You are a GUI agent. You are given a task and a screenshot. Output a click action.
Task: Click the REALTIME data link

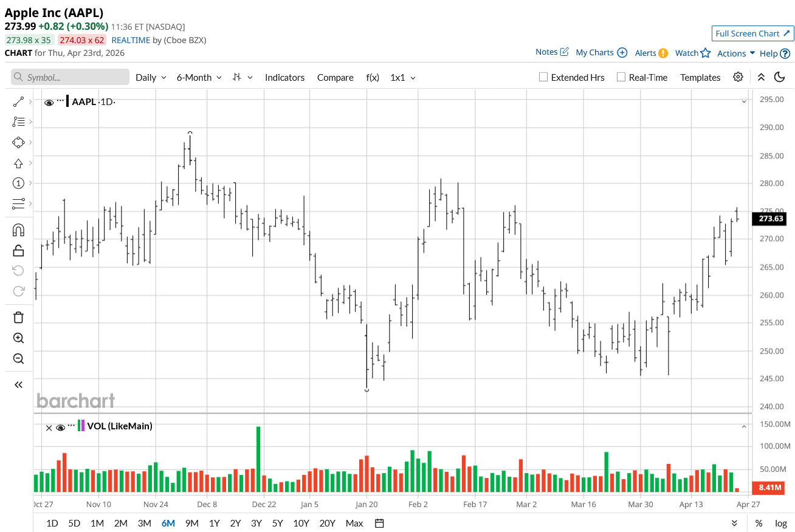tap(131, 40)
